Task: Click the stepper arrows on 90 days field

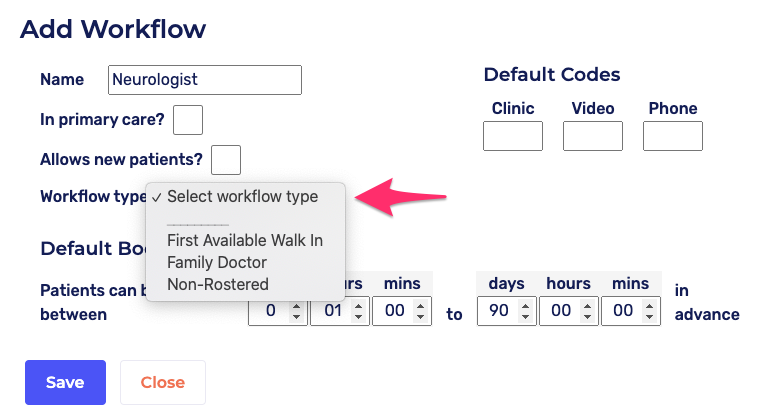Action: [x=524, y=312]
